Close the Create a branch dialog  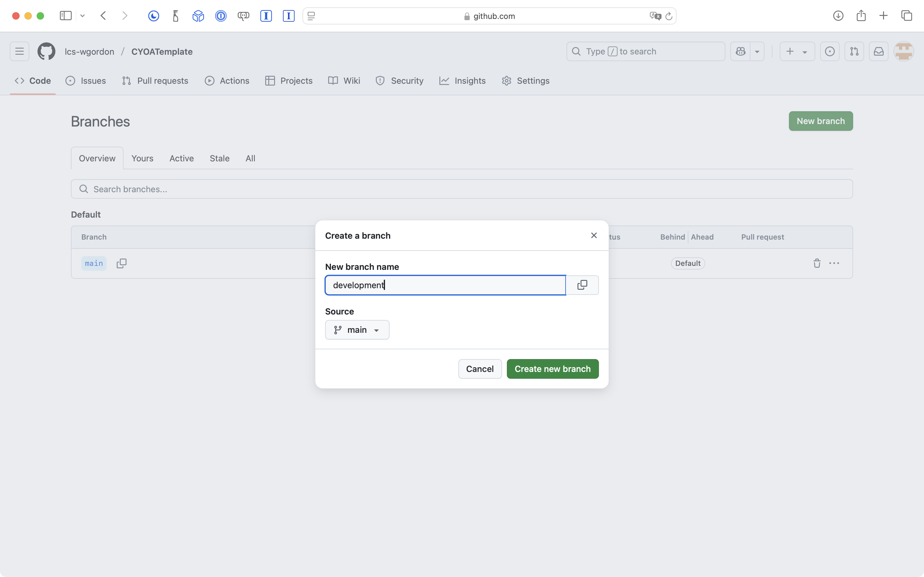coord(594,235)
